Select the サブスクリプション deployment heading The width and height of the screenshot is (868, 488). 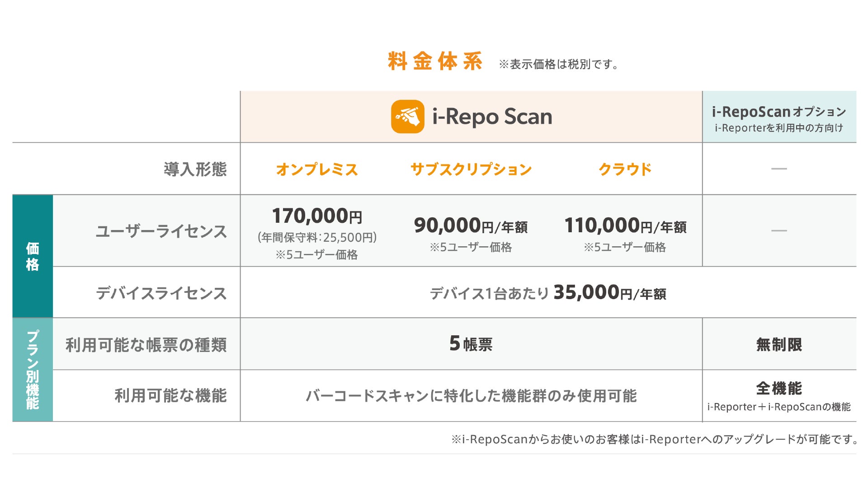click(471, 169)
